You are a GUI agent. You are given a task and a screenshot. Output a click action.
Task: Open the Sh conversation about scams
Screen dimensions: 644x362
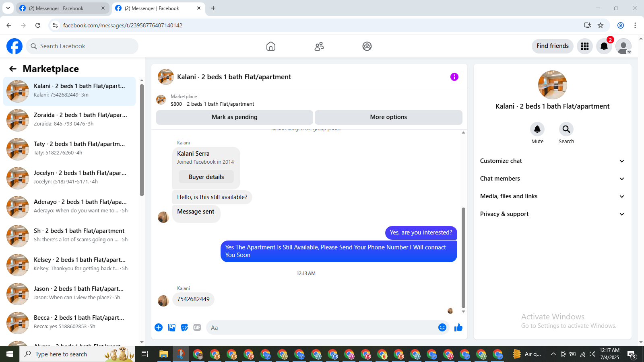(x=69, y=236)
